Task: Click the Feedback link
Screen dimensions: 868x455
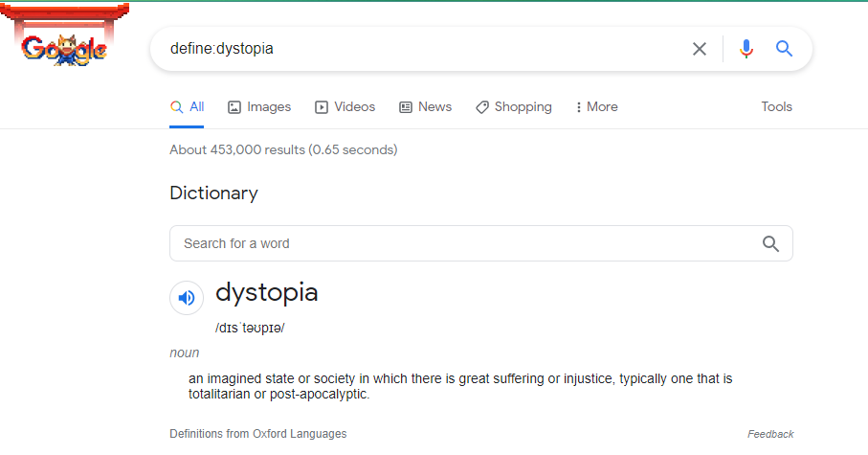Action: click(770, 434)
